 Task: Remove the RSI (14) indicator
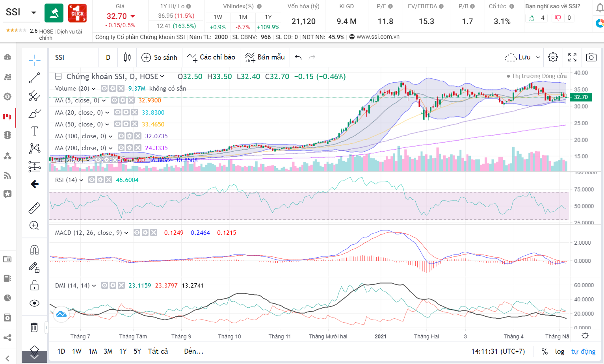(108, 180)
